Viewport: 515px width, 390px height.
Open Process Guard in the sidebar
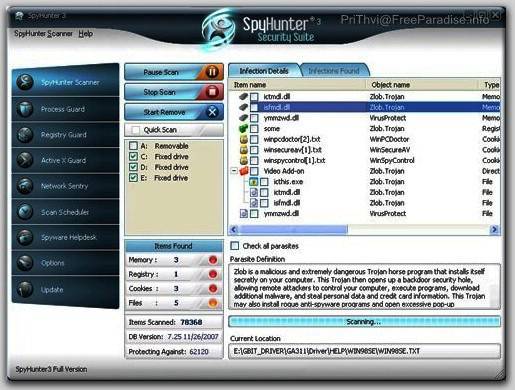[x=65, y=109]
